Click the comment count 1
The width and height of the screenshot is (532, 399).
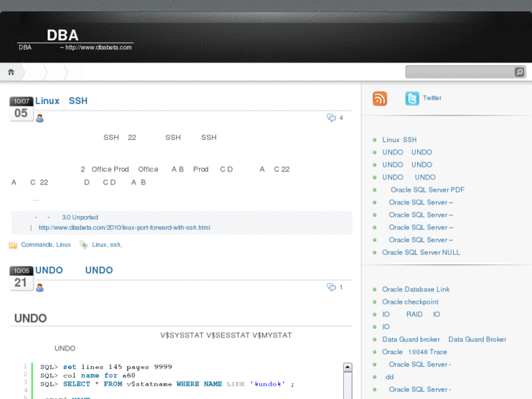(341, 287)
